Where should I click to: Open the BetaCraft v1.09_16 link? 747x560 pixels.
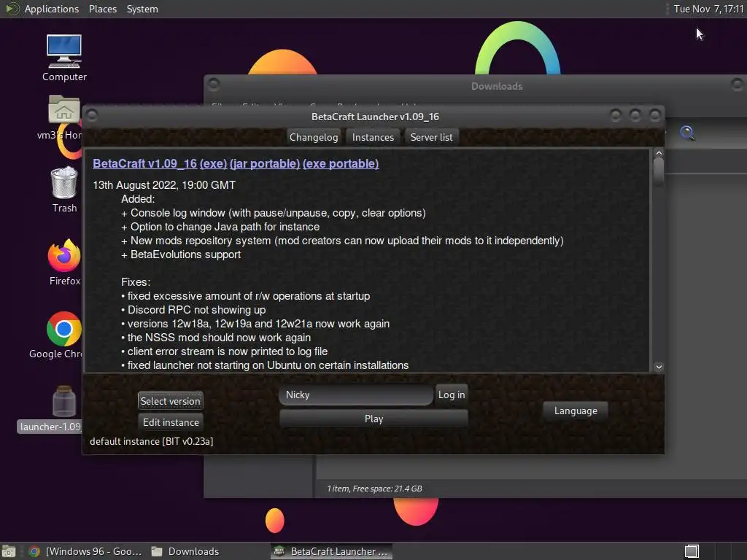144,163
